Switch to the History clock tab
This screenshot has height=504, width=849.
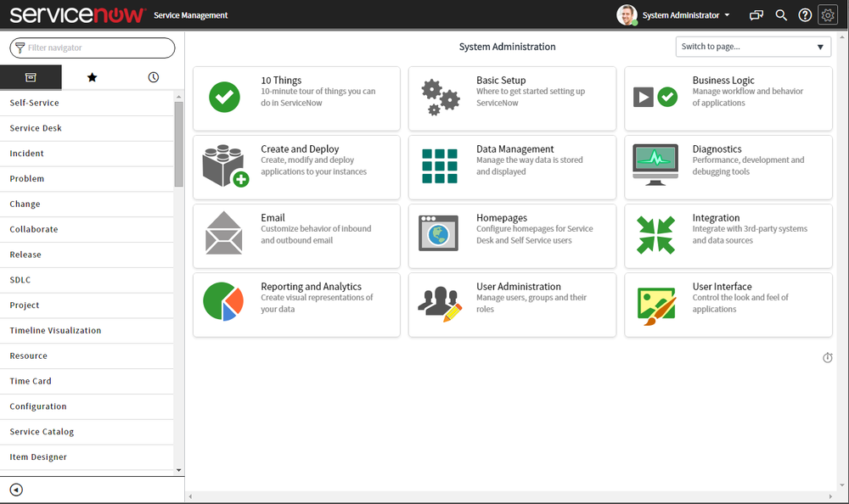pos(153,76)
